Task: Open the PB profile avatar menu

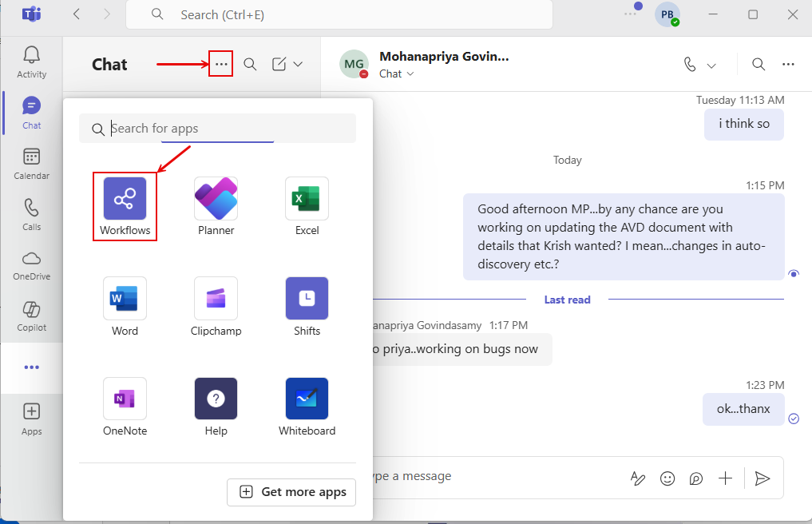Action: [667, 14]
